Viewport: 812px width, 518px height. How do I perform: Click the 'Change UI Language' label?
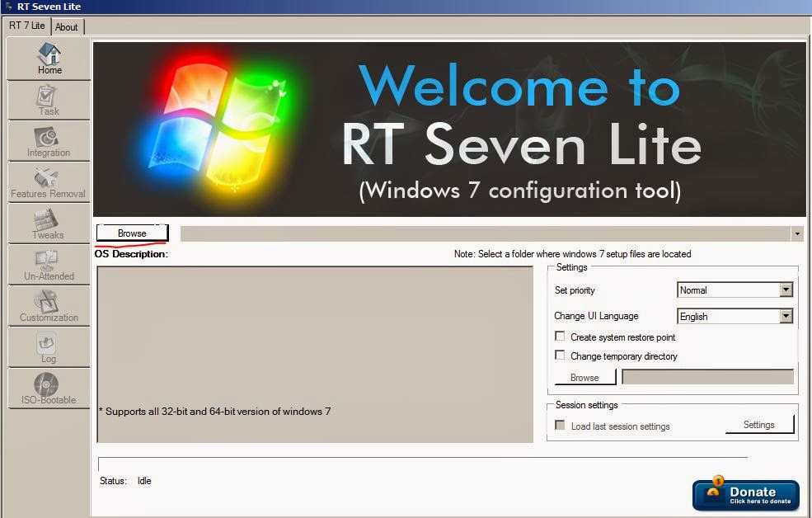596,316
